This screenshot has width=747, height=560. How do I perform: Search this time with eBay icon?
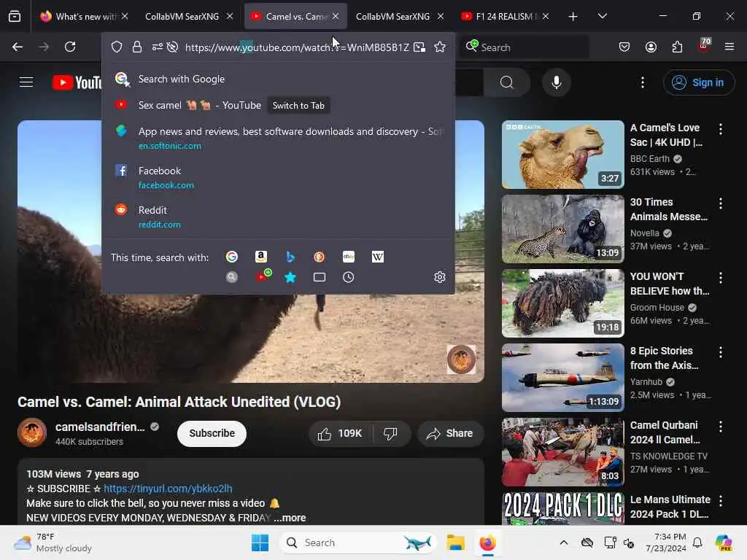[x=348, y=257]
